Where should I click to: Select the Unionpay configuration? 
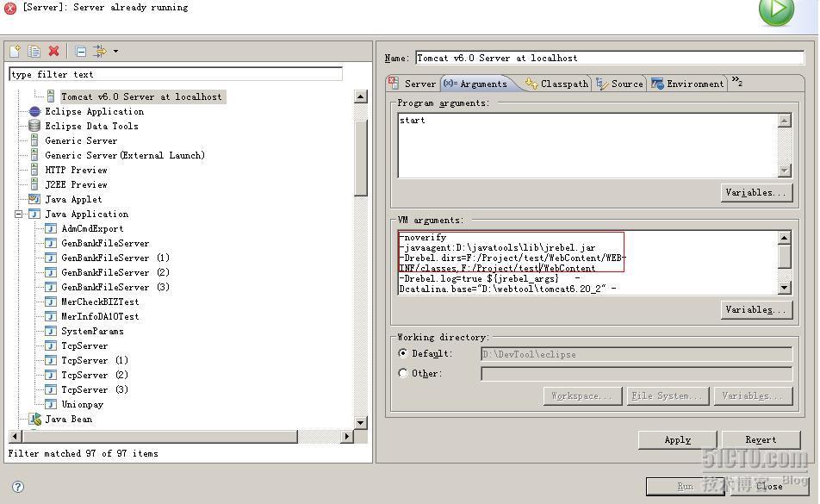pos(83,404)
